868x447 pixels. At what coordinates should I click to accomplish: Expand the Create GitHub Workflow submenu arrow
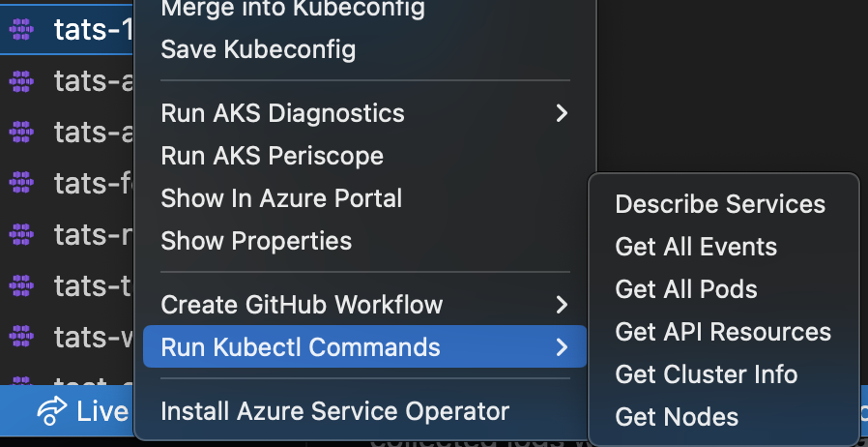tap(562, 305)
